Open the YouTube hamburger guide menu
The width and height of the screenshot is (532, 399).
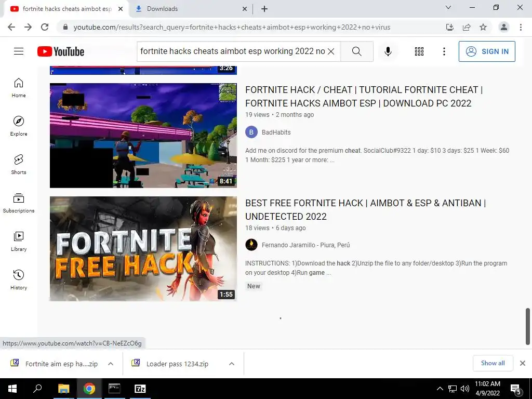coord(19,51)
